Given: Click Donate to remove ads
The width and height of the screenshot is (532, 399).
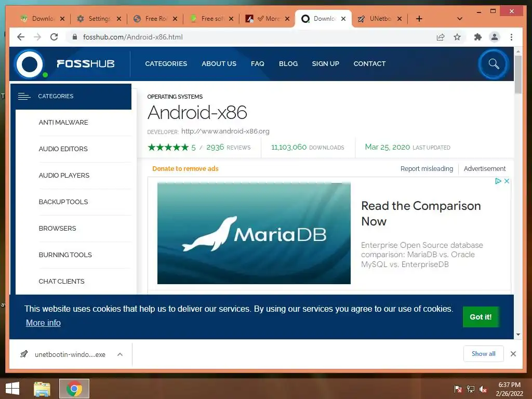Looking at the screenshot, I should tap(185, 169).
